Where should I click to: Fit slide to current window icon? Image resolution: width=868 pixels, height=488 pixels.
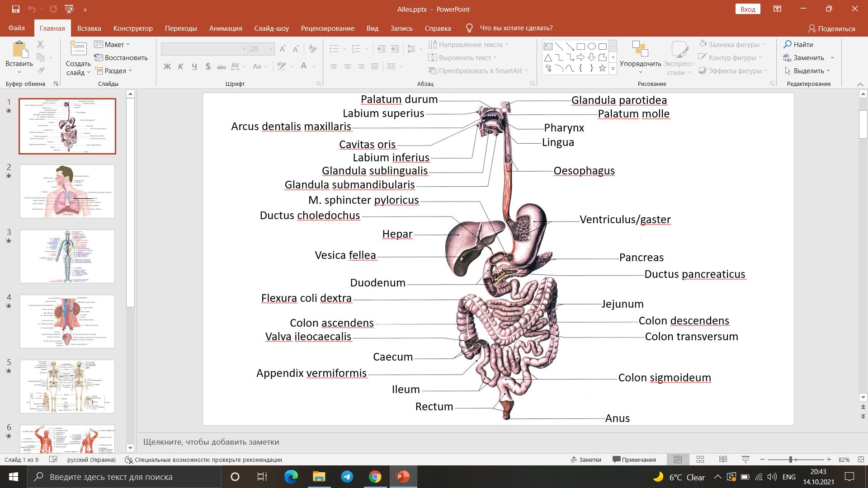tap(861, 460)
